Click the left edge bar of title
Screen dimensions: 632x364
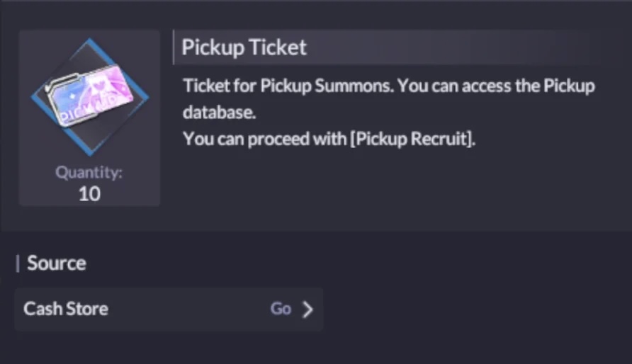tap(174, 48)
